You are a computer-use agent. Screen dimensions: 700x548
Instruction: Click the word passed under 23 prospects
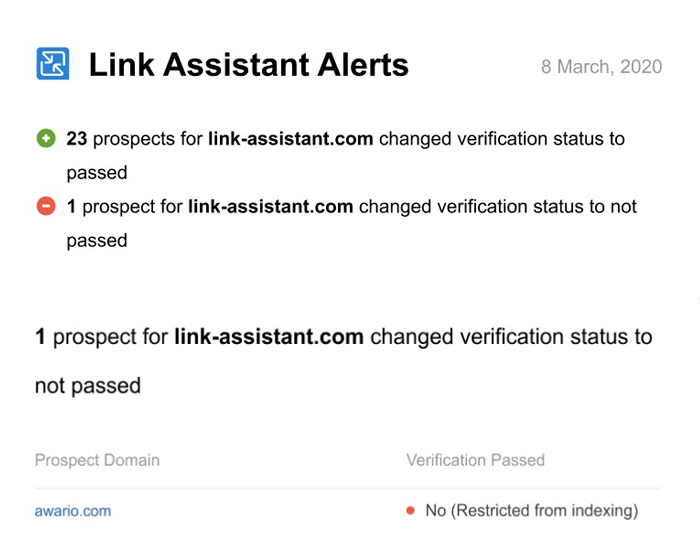[x=97, y=173]
